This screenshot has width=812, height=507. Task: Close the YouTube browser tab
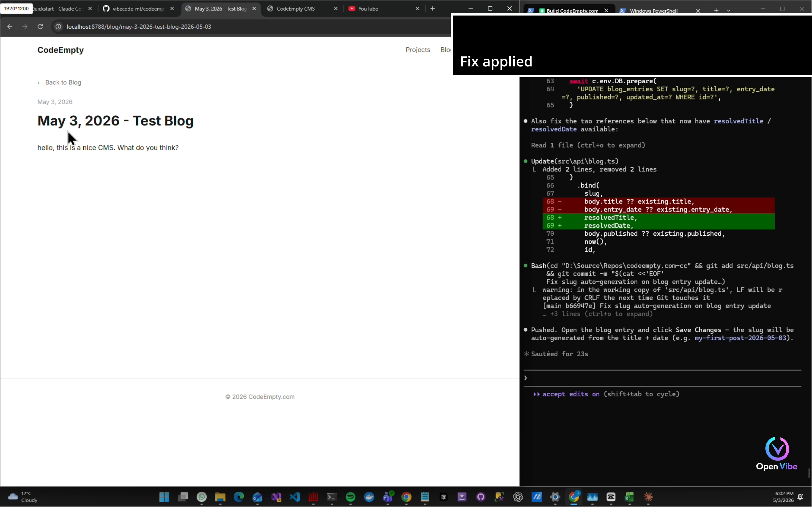418,9
